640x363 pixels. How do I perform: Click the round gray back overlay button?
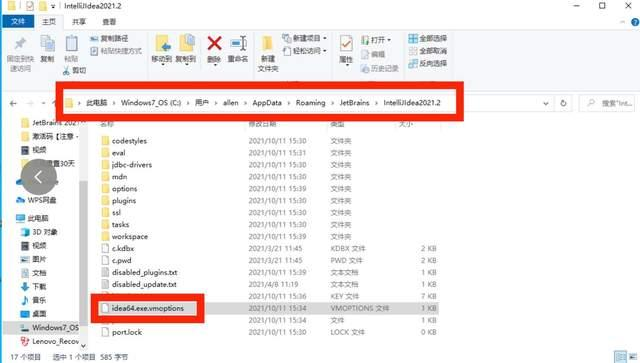click(38, 177)
